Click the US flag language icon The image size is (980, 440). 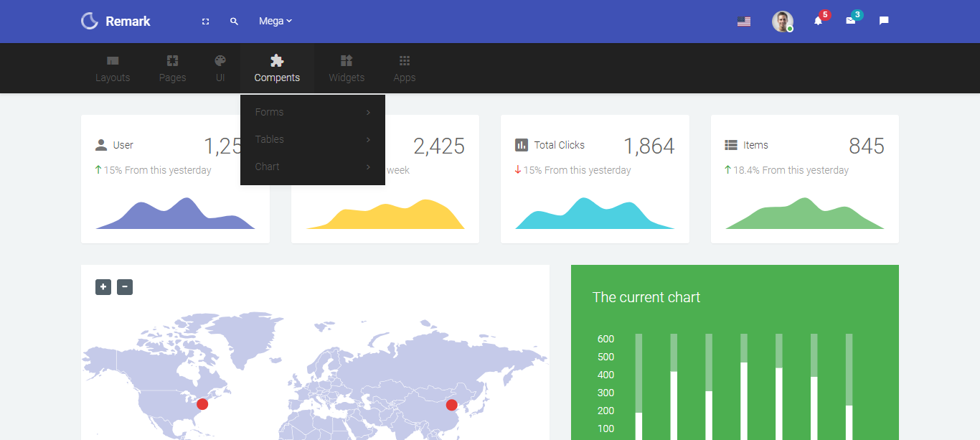[x=744, y=22]
